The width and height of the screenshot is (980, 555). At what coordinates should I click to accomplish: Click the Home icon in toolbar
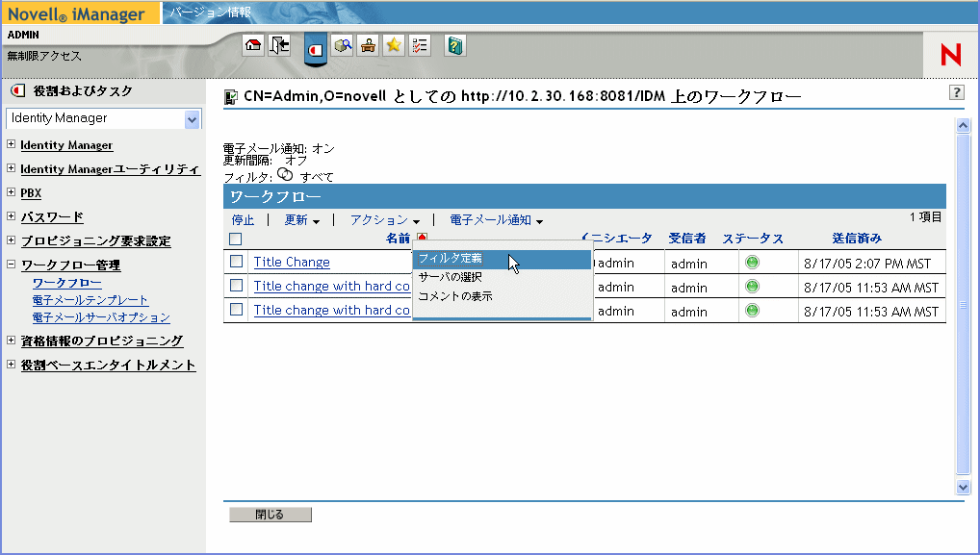tap(253, 45)
